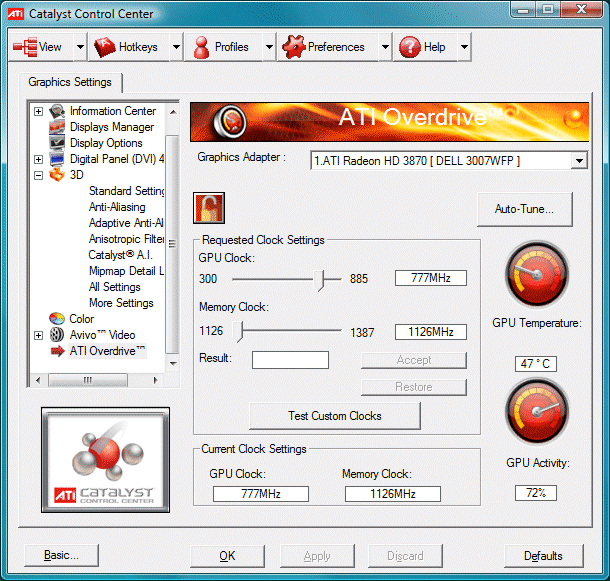Open the Help dropdown arrow
The height and width of the screenshot is (581, 610).
click(x=464, y=47)
